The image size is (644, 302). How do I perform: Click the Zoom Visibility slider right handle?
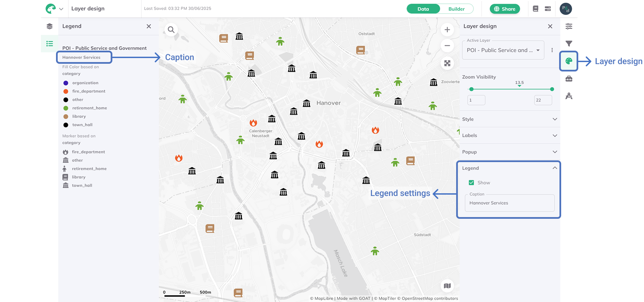552,89
